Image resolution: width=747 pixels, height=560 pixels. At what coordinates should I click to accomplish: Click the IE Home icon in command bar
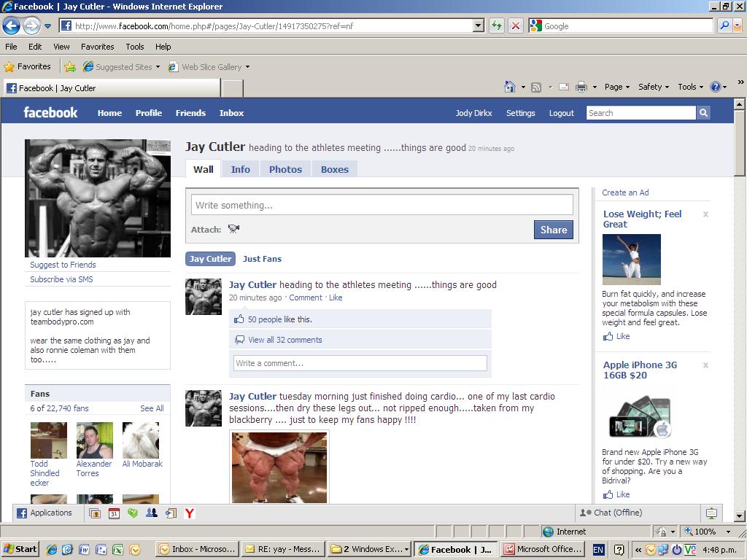[510, 87]
